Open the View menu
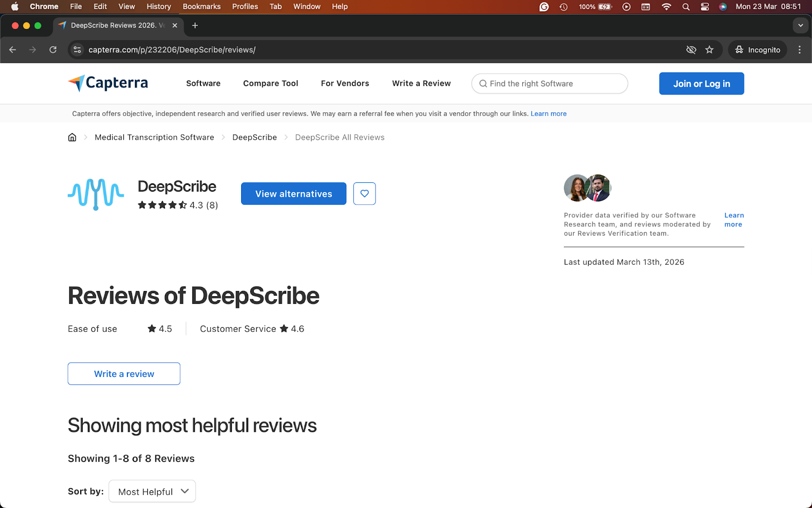The image size is (812, 508). point(126,7)
